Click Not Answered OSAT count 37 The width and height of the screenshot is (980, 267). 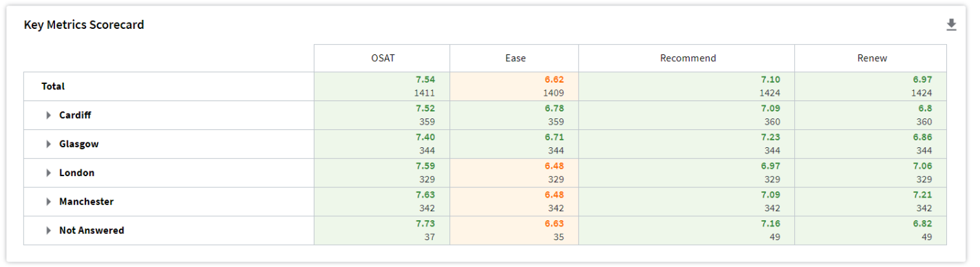pos(429,237)
